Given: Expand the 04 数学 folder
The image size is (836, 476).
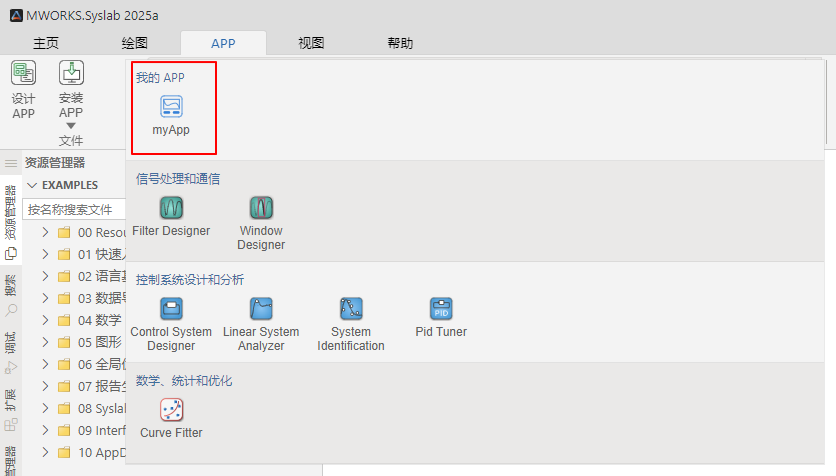Looking at the screenshot, I should tap(45, 320).
